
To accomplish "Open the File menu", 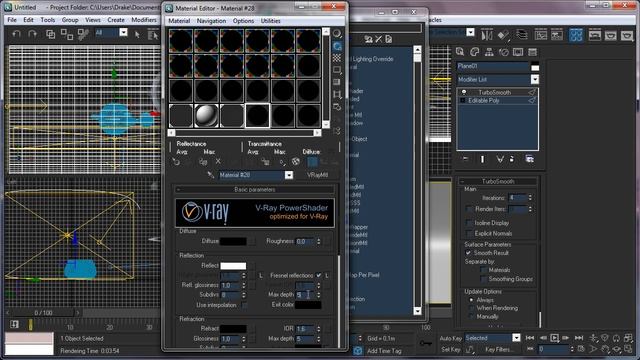I will (x=12, y=20).
